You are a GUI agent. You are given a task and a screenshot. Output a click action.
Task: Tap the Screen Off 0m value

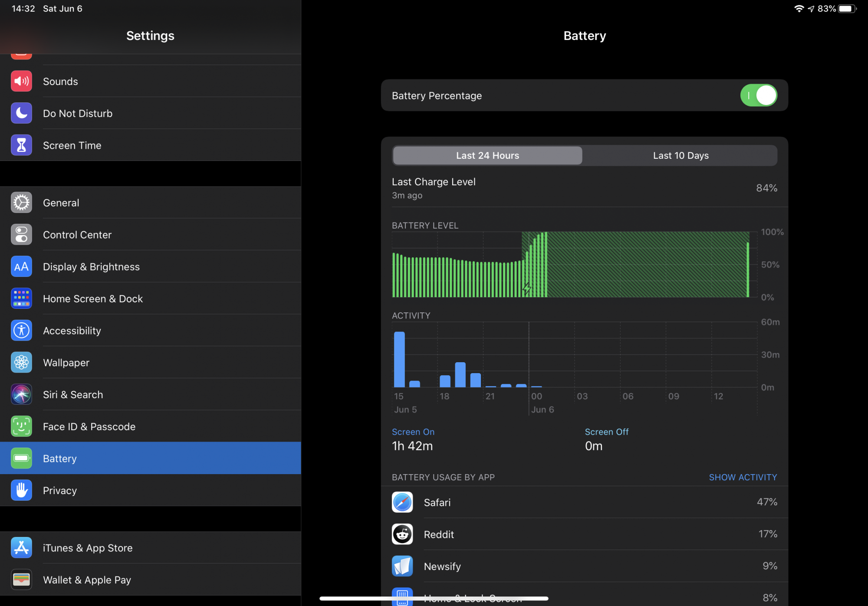point(594,446)
